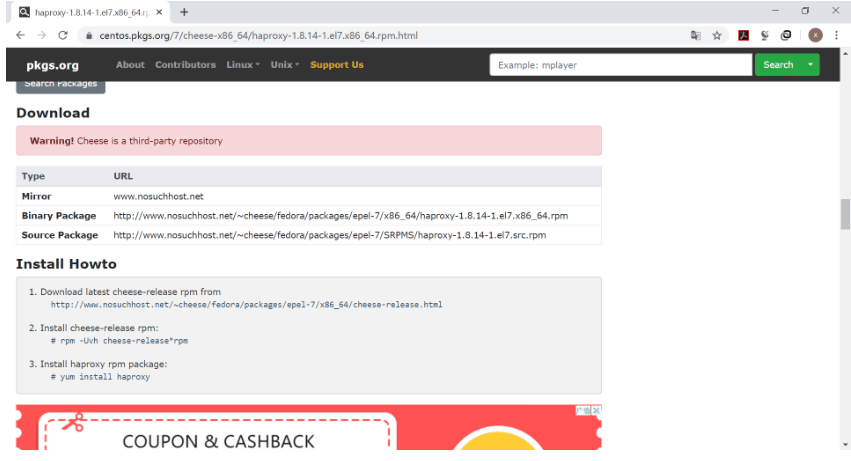Minimize the Chrome window
The width and height of the screenshot is (851, 461).
point(775,11)
